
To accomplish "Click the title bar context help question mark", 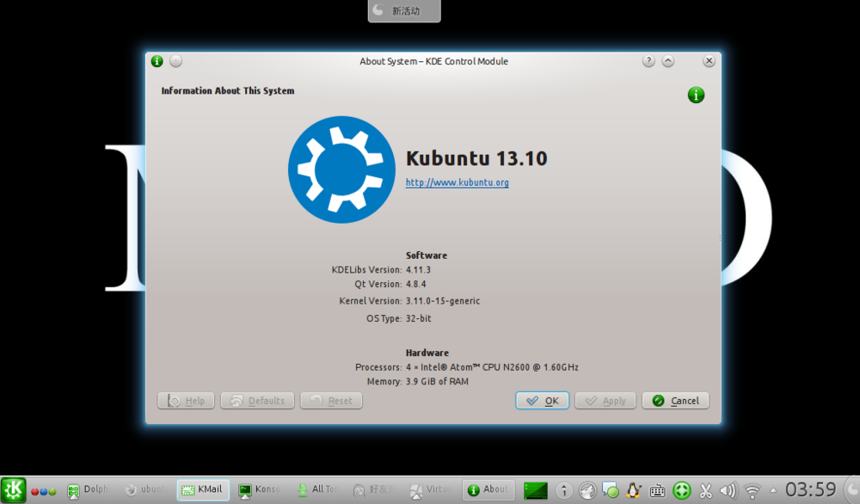I will [648, 61].
